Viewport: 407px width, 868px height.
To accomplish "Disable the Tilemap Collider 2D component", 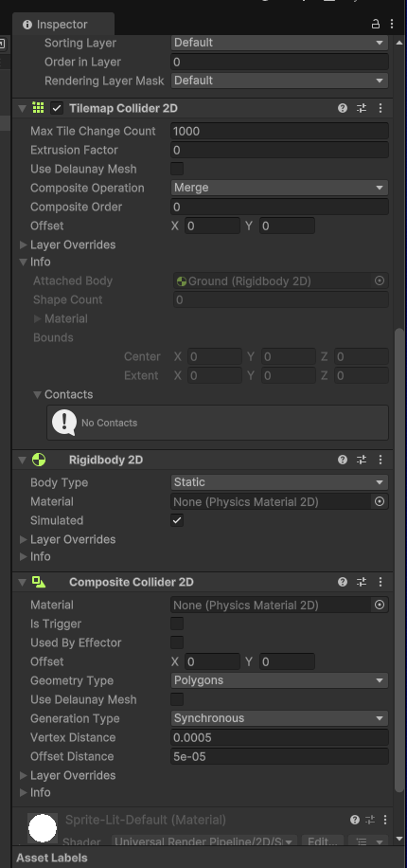I will point(57,108).
